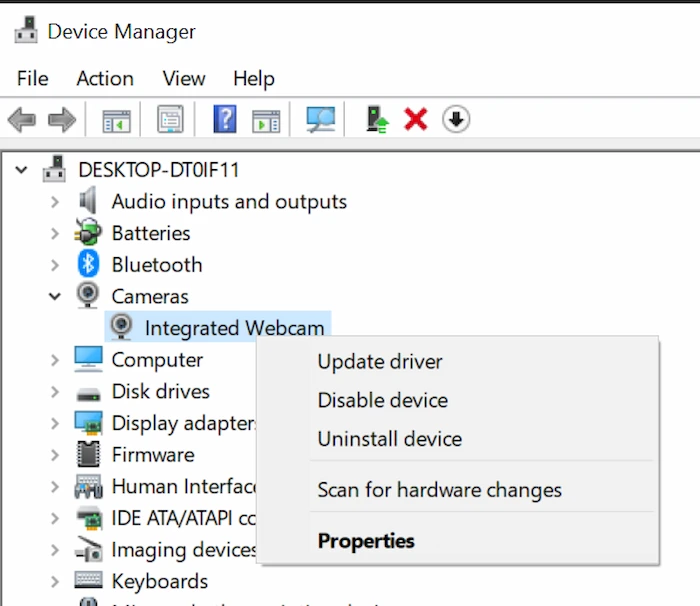Toggle the Action pane toolbar icon

pyautogui.click(x=266, y=121)
